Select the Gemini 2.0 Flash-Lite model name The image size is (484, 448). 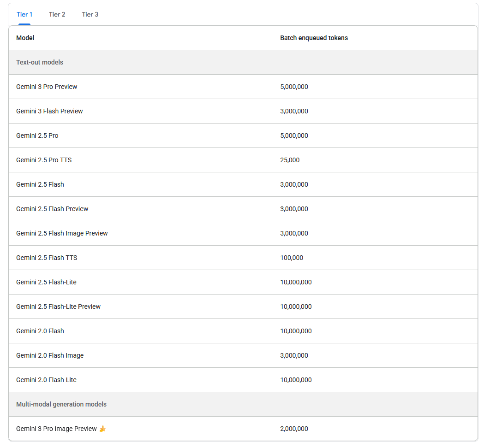pos(46,380)
